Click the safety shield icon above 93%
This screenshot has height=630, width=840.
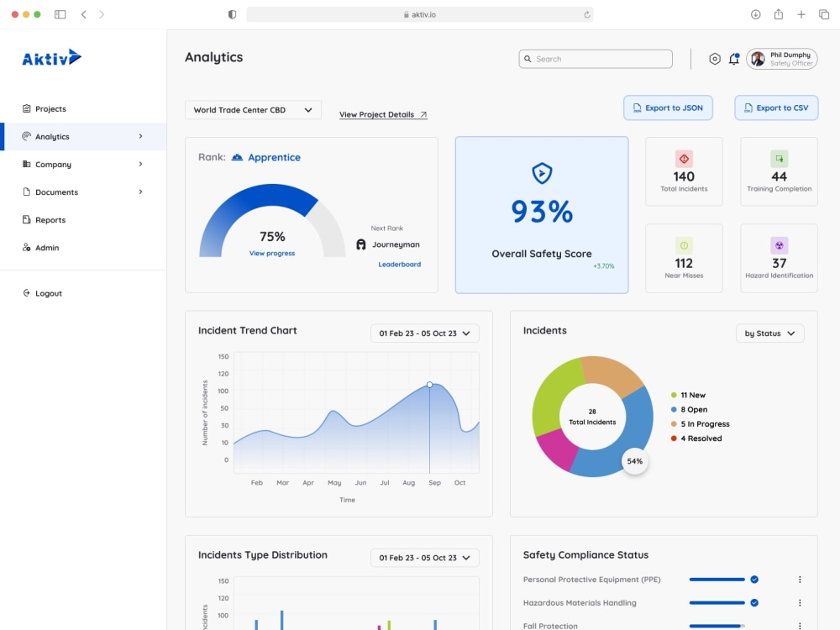click(542, 173)
